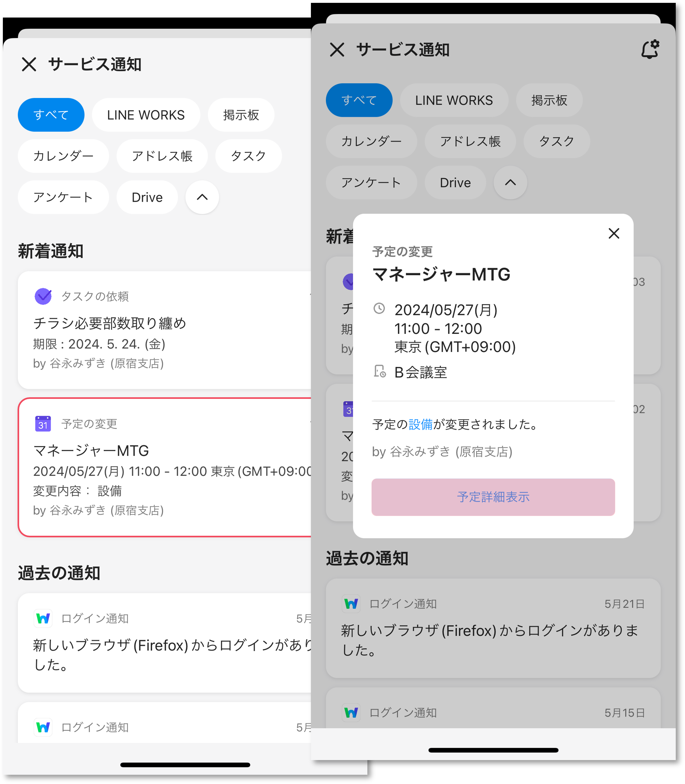
Task: Close the right サービス通知 panel
Action: tap(337, 50)
